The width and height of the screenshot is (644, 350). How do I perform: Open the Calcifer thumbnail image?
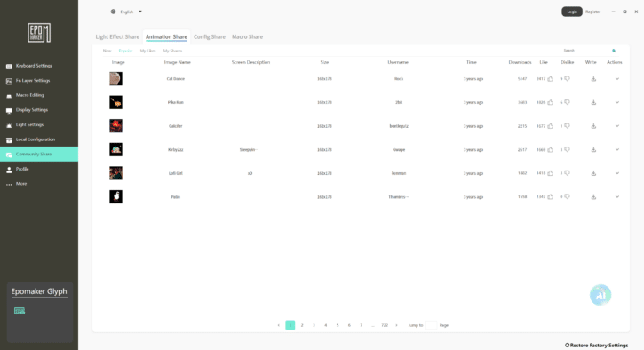click(x=115, y=126)
